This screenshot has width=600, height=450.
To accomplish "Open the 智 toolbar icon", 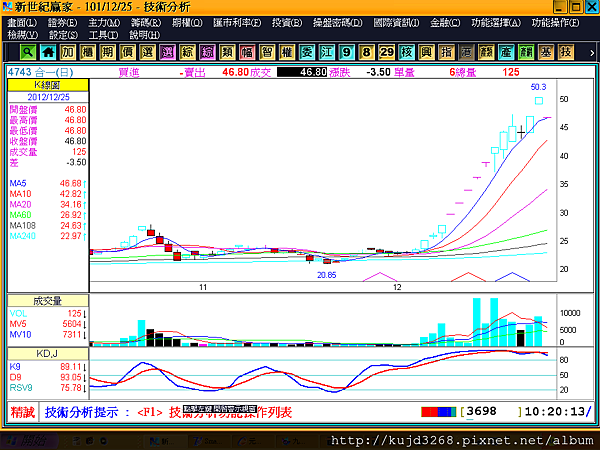I will pyautogui.click(x=267, y=52).
